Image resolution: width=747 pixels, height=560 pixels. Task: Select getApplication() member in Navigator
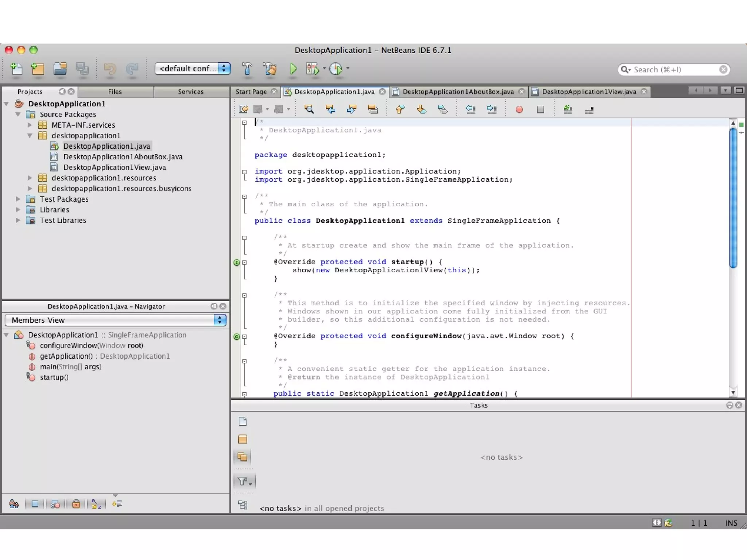(x=105, y=356)
